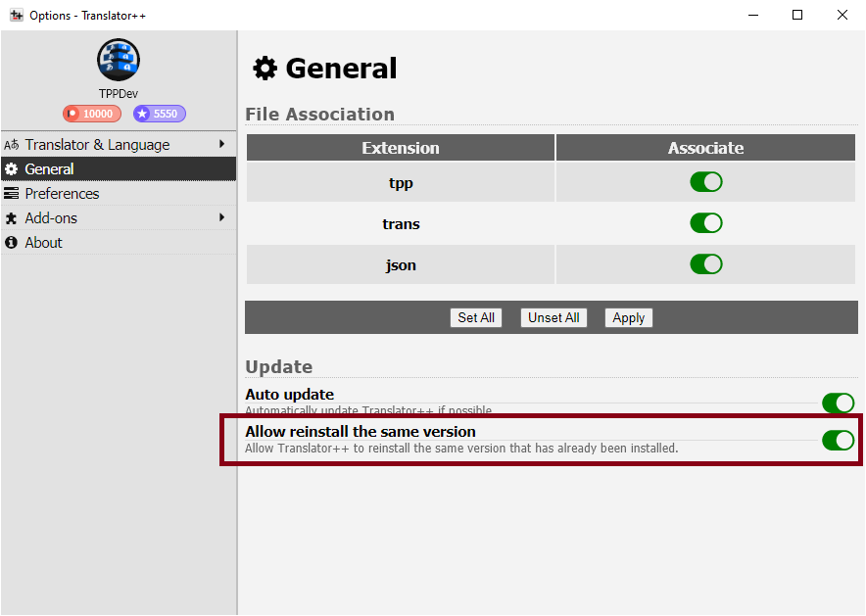Click the Associate column header
This screenshot has width=866, height=616.
[706, 148]
